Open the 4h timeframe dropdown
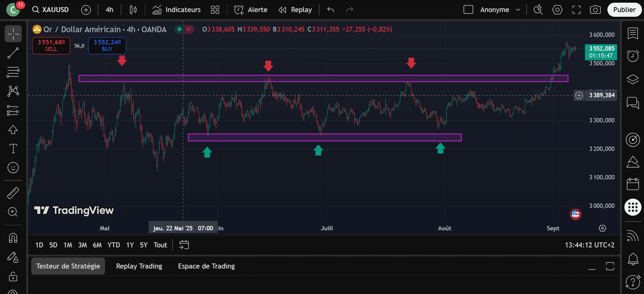The width and height of the screenshot is (644, 294). 109,10
